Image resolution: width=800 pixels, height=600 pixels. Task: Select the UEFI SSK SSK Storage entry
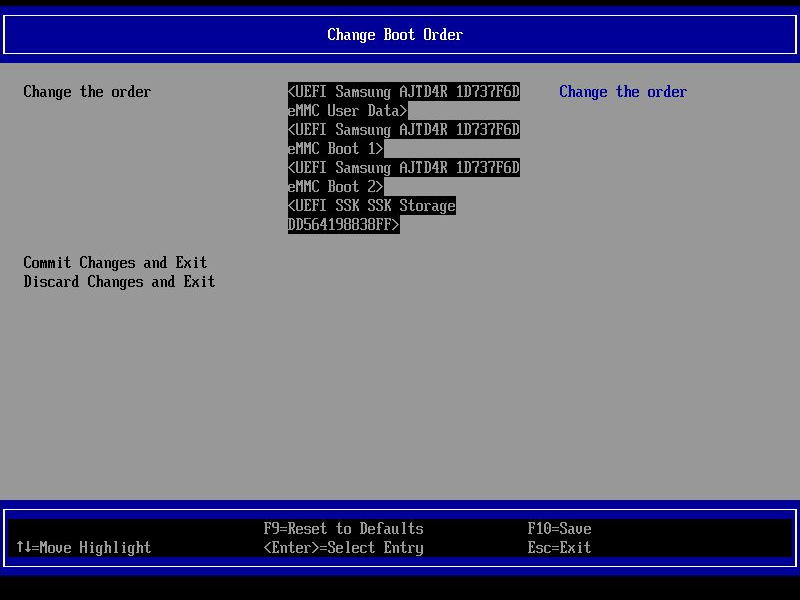(371, 215)
